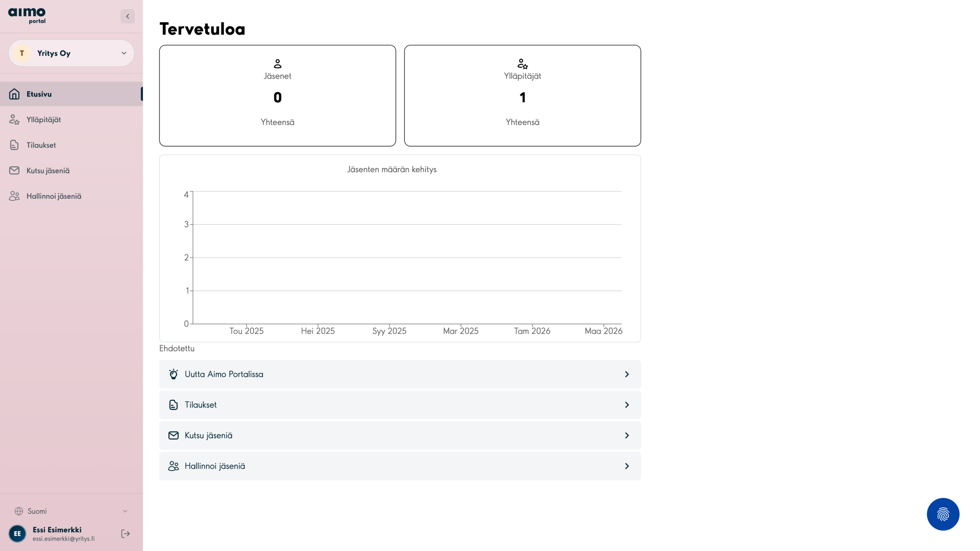Click the home icon next to Etusivu
This screenshot has height=551, width=980.
tap(14, 94)
